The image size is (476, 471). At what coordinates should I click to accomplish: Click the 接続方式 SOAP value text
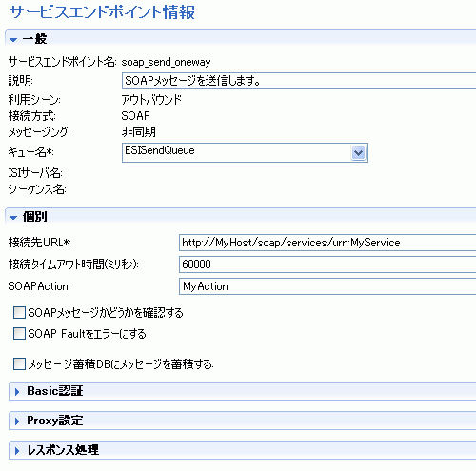(135, 116)
